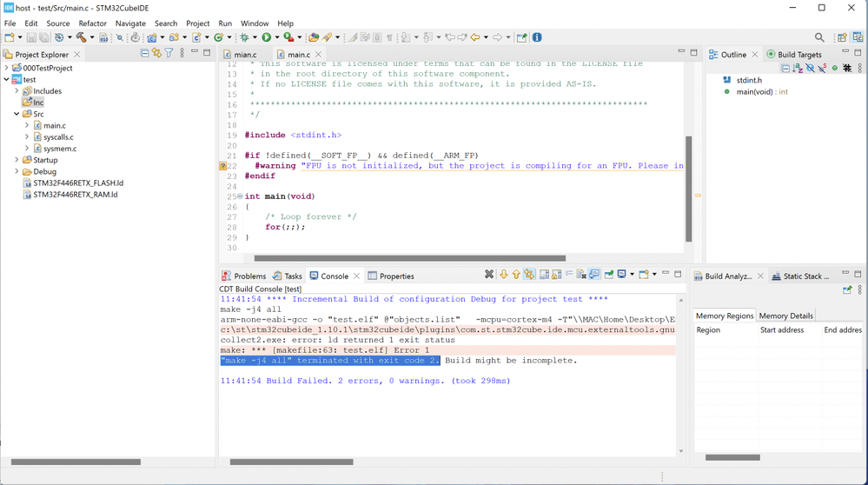
Task: Click the warning marker on line 22
Action: pyautogui.click(x=223, y=165)
